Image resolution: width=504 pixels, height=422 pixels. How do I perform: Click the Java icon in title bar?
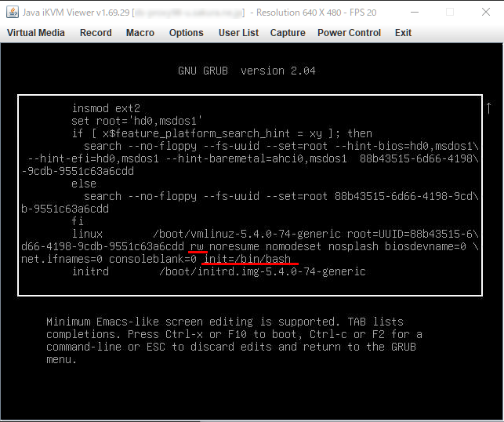[9, 13]
